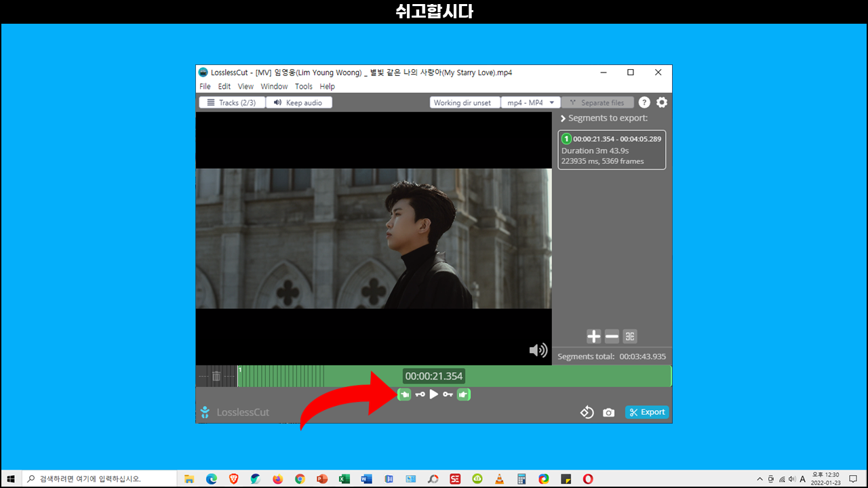Open File Explorer from taskbar

pyautogui.click(x=189, y=479)
